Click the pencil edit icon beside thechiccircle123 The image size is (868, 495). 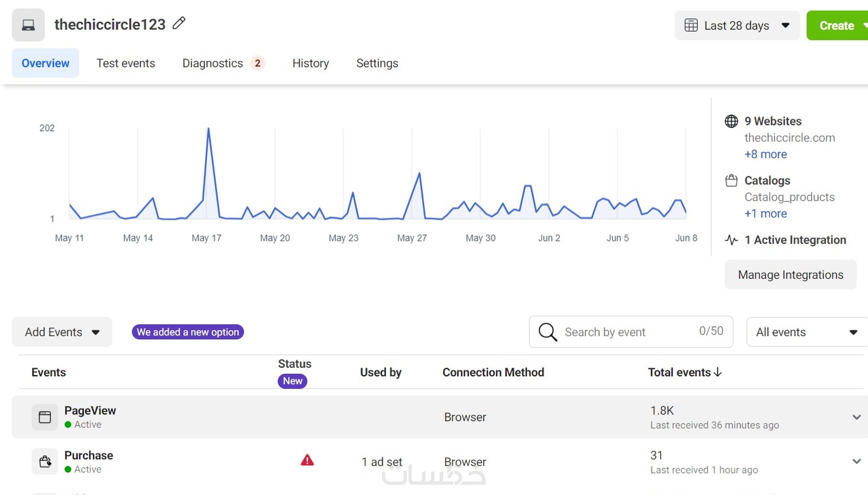coord(179,23)
